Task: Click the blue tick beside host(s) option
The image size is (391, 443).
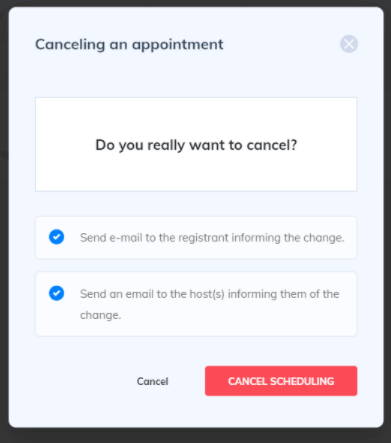Action: coord(57,293)
